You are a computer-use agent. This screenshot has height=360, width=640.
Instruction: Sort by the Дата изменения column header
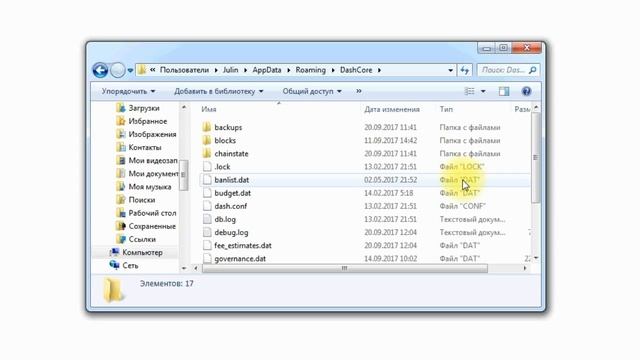pyautogui.click(x=392, y=109)
